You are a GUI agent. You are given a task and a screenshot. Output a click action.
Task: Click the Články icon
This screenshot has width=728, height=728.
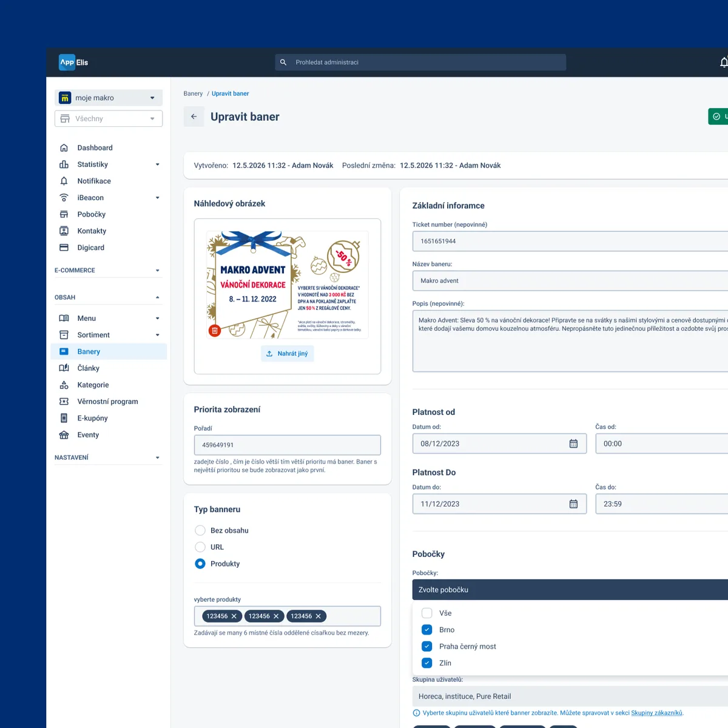(64, 368)
